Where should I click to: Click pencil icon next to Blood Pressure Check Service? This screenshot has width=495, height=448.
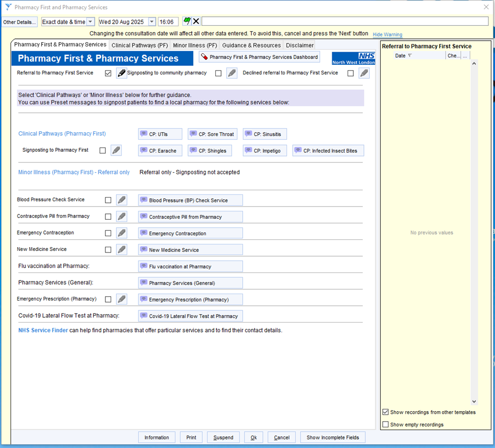(122, 200)
